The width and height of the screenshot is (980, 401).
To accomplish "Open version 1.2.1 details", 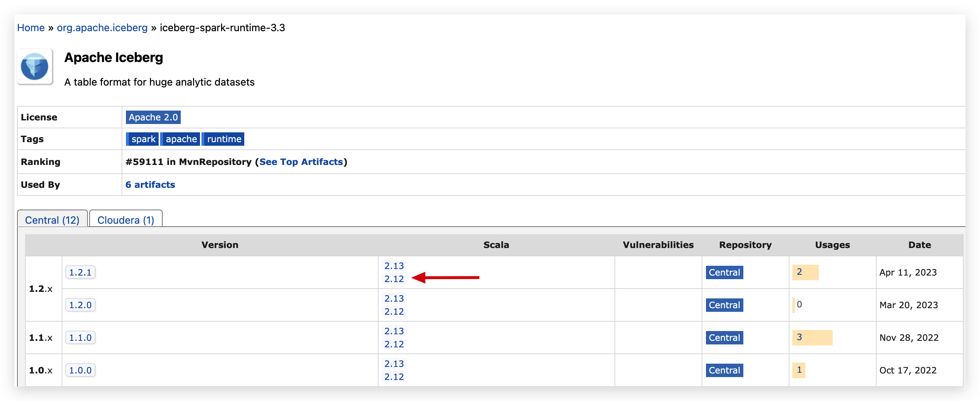I will 80,272.
